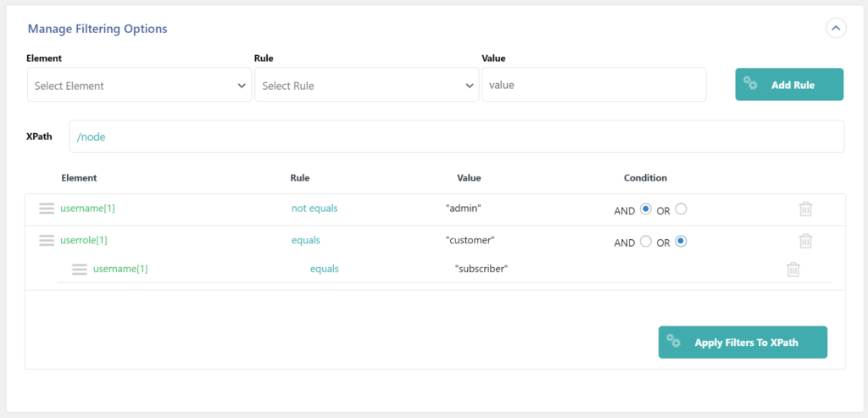Open the Select Element dropdown
Image resolution: width=868 pixels, height=418 pixels.
[x=140, y=85]
